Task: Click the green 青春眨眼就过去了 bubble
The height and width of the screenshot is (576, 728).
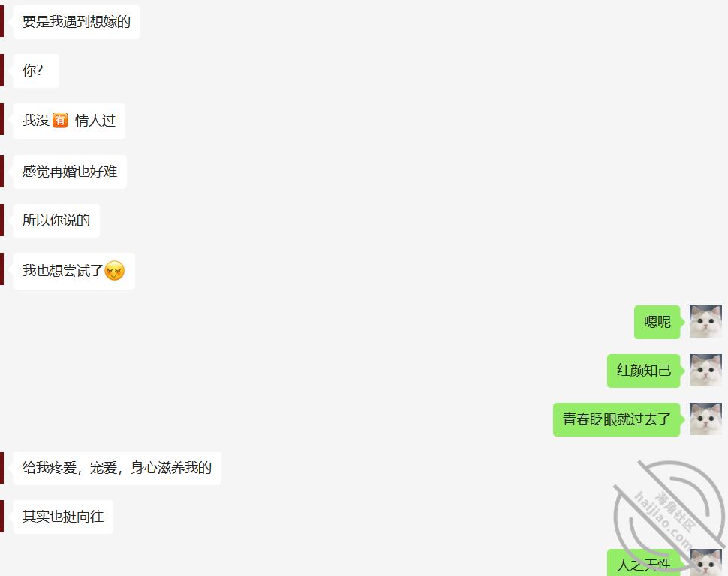Action: click(x=617, y=419)
